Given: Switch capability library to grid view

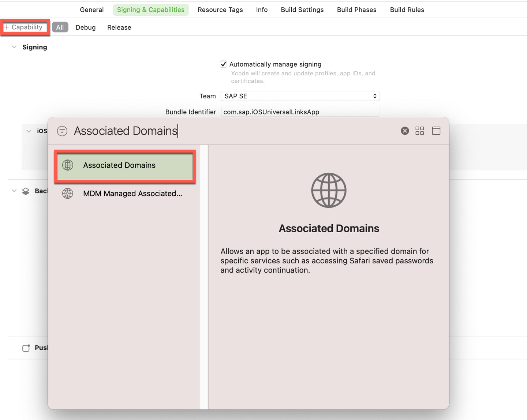Looking at the screenshot, I should pos(420,131).
